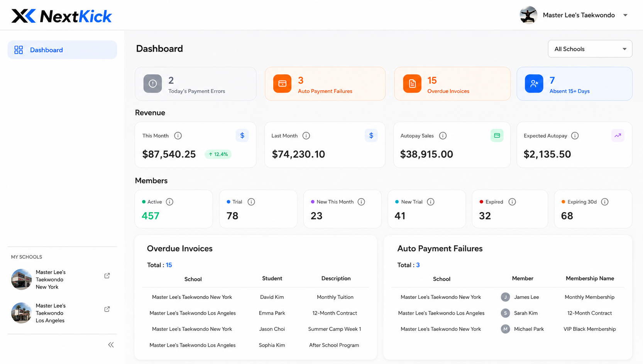The width and height of the screenshot is (643, 364).
Task: Click the Los Angeles school thumbnail
Action: click(21, 313)
